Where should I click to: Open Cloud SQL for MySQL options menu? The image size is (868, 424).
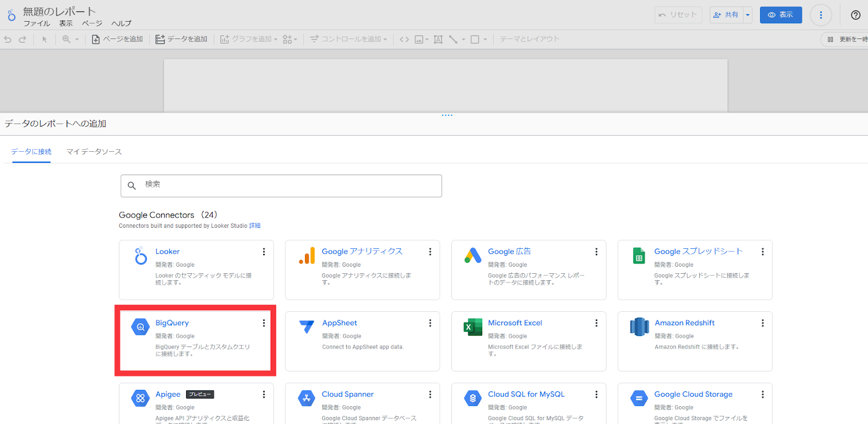click(596, 395)
